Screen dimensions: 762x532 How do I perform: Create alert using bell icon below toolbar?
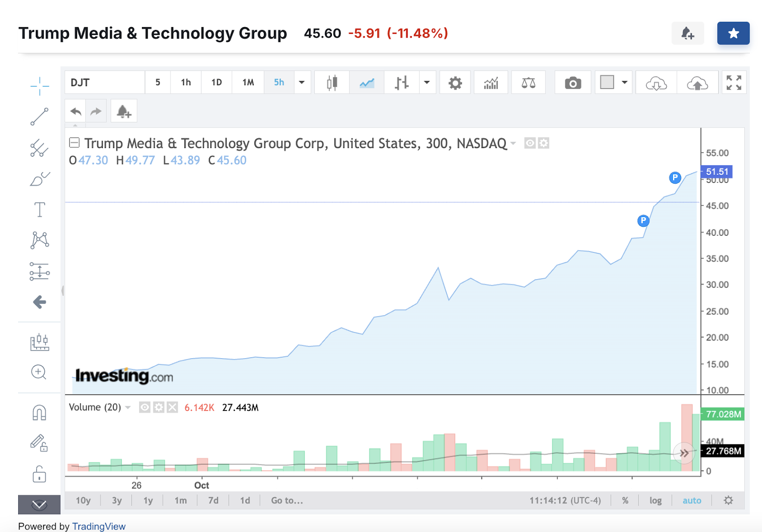point(124,111)
